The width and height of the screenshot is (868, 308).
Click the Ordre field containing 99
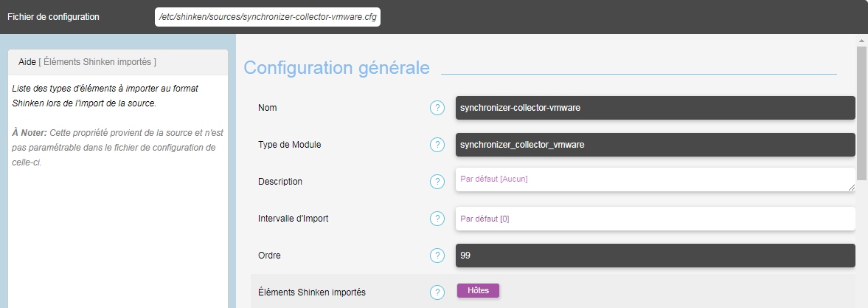(x=655, y=256)
